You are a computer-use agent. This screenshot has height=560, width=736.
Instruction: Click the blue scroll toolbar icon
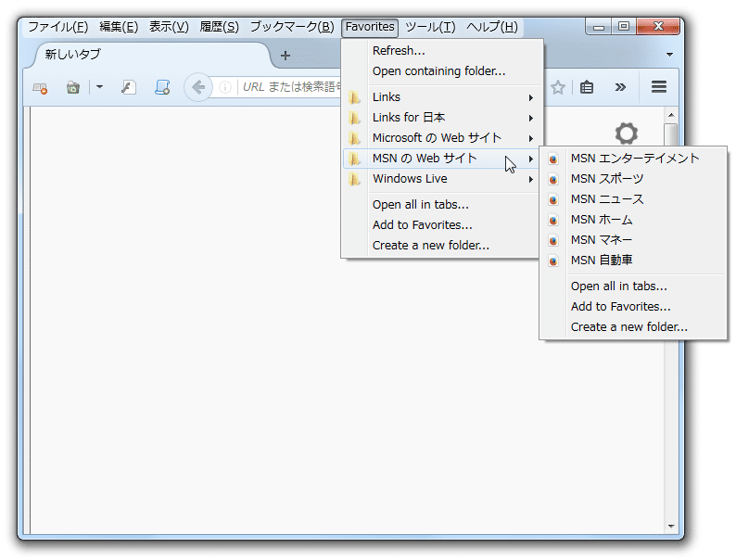[162, 87]
